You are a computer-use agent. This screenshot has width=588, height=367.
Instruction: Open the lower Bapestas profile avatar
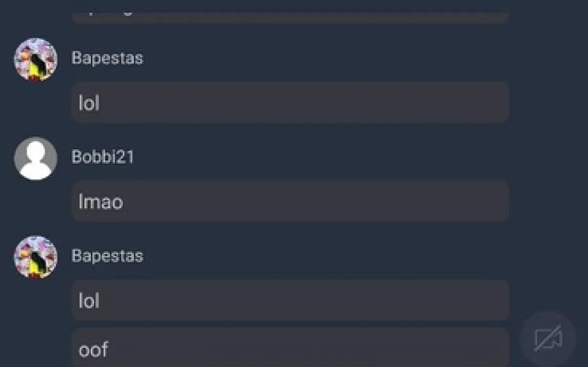coord(35,257)
